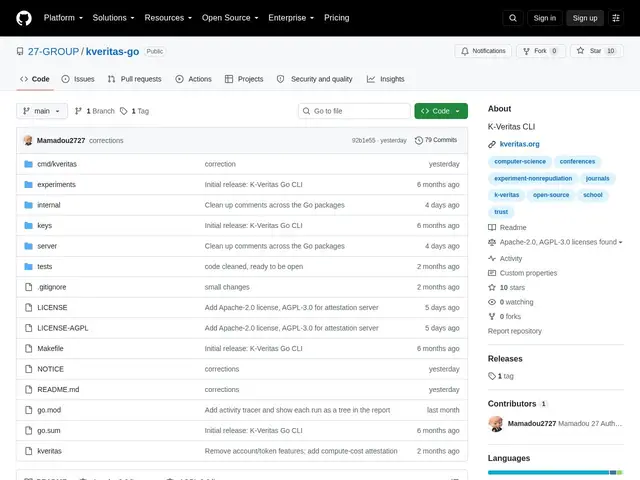View the 10 stars link
Viewport: 640px width, 480px height.
507,288
